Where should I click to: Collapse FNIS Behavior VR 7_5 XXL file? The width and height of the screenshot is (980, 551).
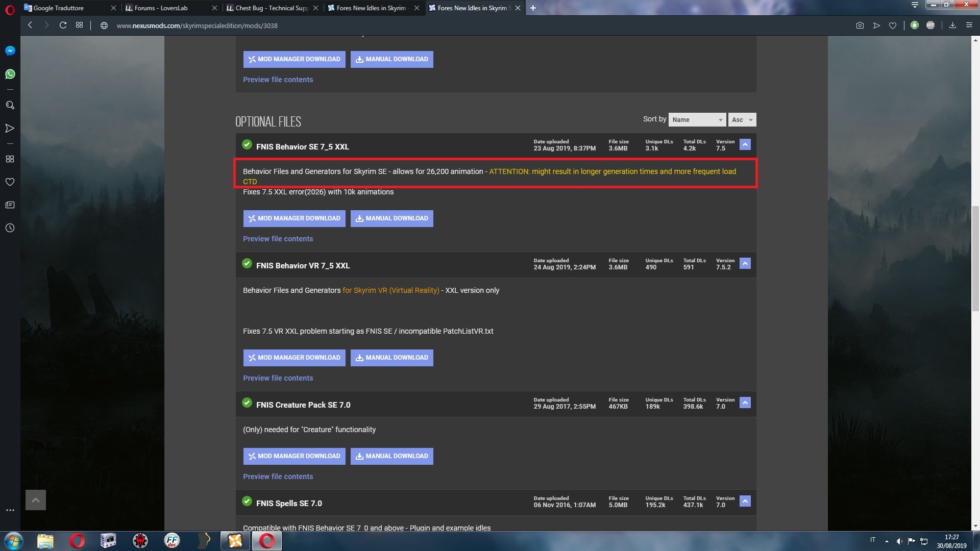tap(745, 264)
